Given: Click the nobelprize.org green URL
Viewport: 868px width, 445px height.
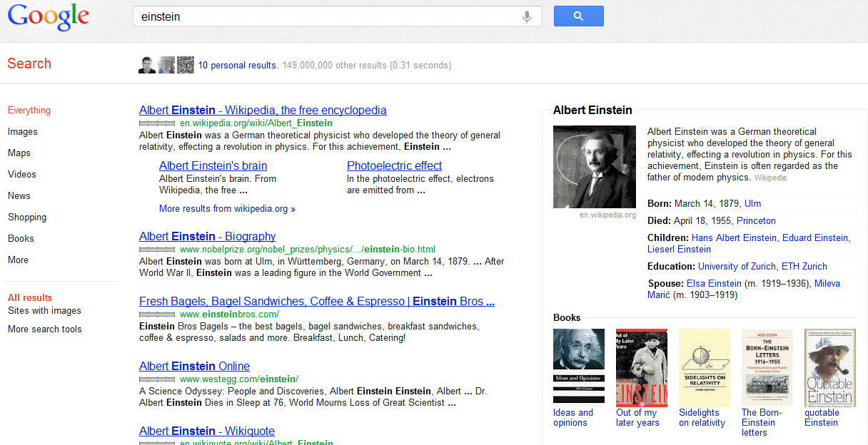Looking at the screenshot, I should 308,250.
